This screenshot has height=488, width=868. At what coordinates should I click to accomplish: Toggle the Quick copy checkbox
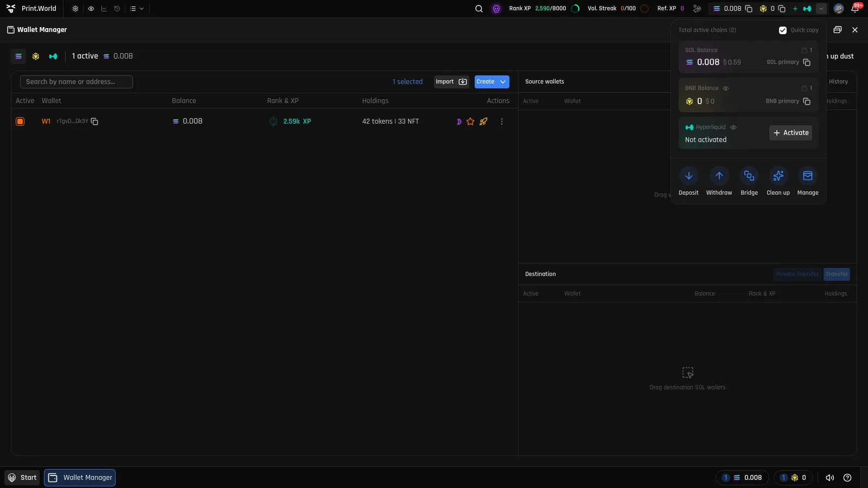783,30
